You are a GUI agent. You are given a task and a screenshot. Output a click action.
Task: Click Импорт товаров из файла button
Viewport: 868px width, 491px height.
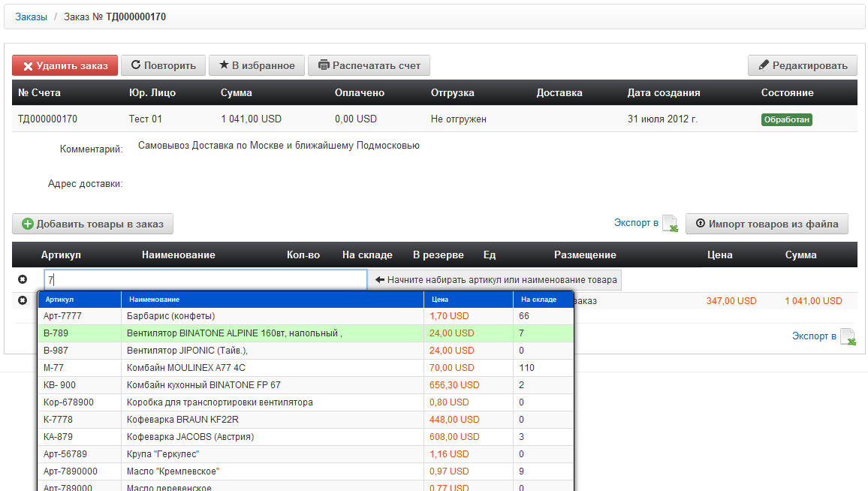click(x=767, y=224)
